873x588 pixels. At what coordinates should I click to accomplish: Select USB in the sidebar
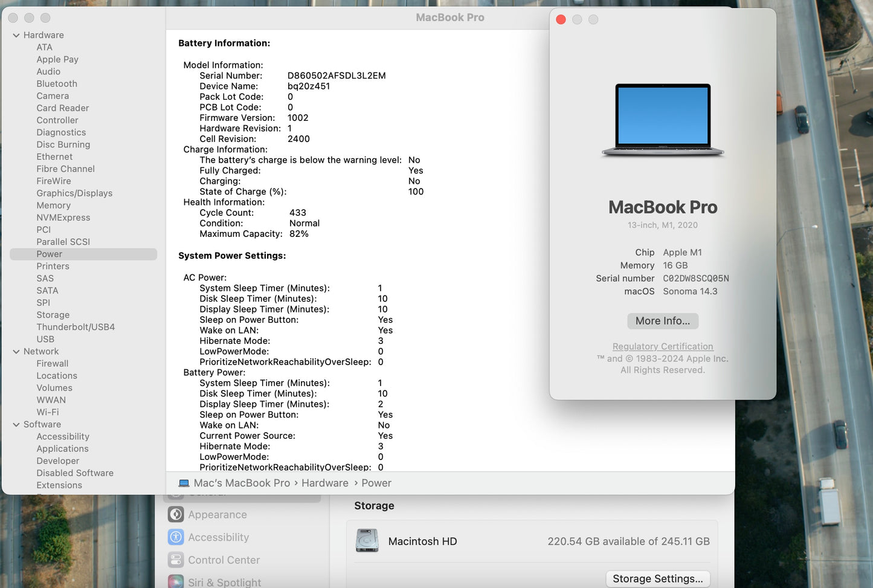(x=45, y=339)
